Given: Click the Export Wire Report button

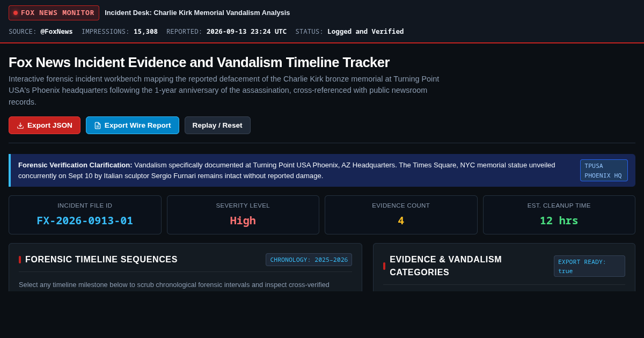Looking at the screenshot, I should [x=133, y=126].
